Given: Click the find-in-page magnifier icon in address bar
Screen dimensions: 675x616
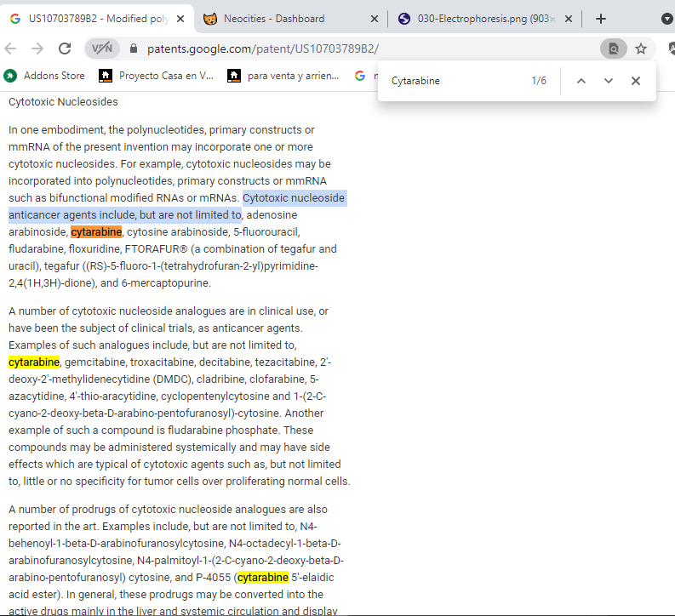Looking at the screenshot, I should pos(612,48).
